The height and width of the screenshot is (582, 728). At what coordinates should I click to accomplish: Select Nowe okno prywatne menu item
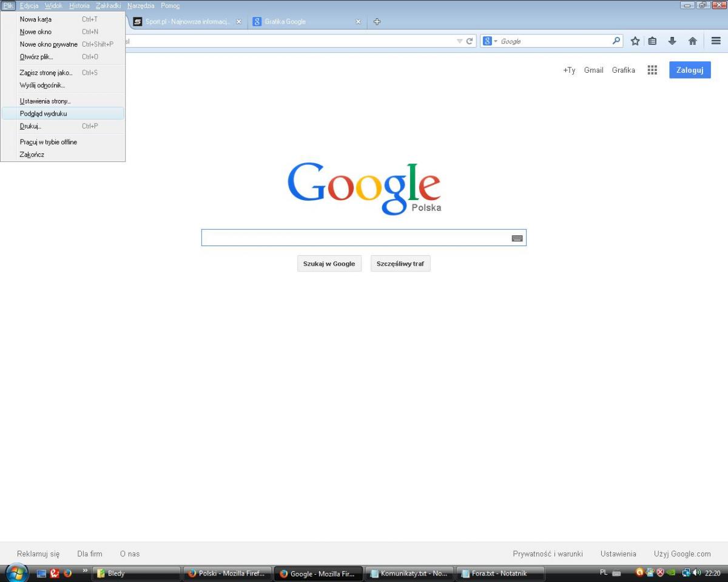pyautogui.click(x=63, y=44)
